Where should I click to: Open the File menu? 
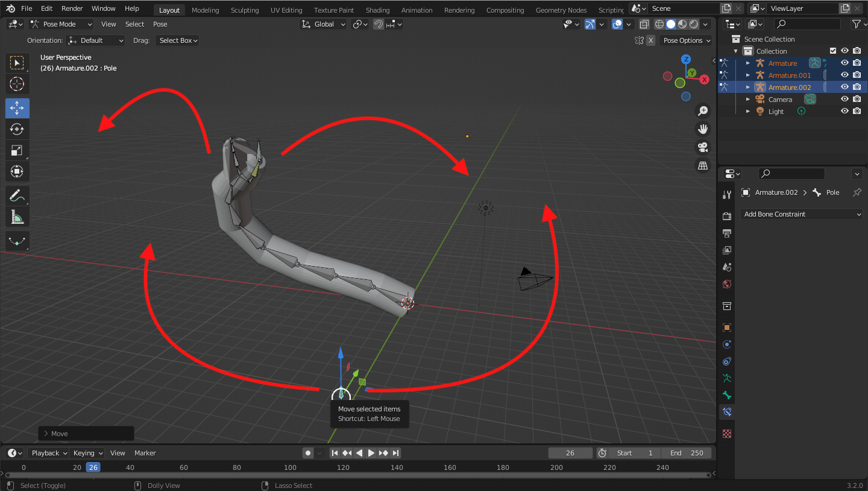[x=27, y=8]
